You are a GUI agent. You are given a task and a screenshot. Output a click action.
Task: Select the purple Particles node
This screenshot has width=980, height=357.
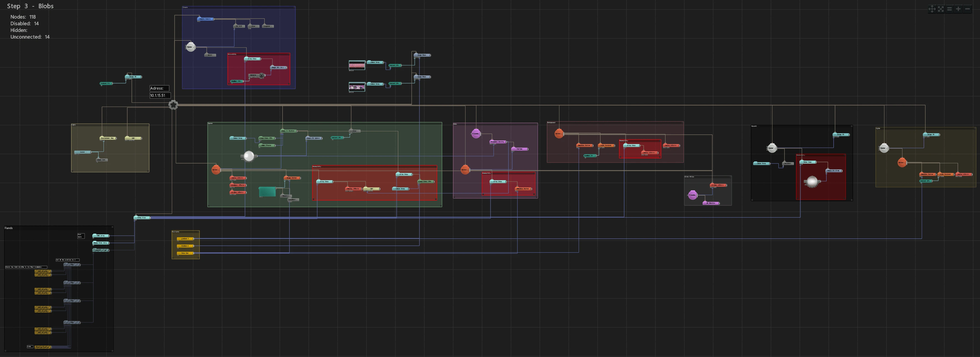tap(520, 149)
